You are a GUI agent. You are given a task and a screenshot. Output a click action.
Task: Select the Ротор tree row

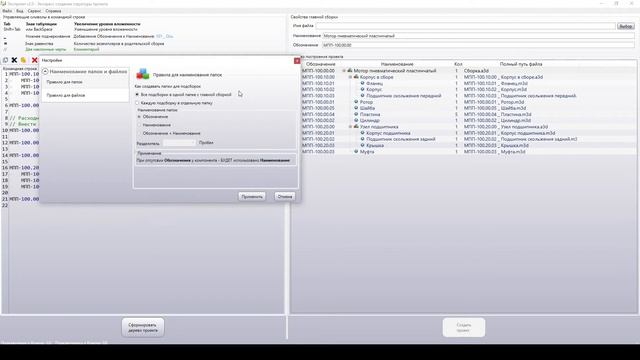[x=468, y=102]
